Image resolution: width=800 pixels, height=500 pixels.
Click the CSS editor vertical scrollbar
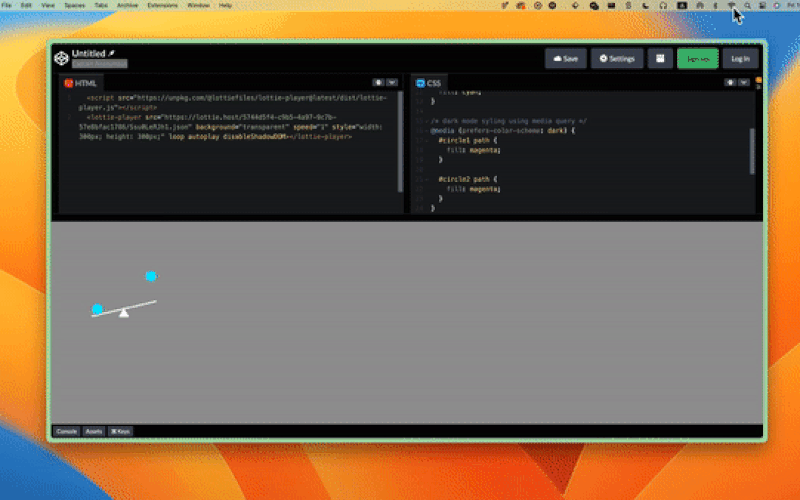click(752, 152)
